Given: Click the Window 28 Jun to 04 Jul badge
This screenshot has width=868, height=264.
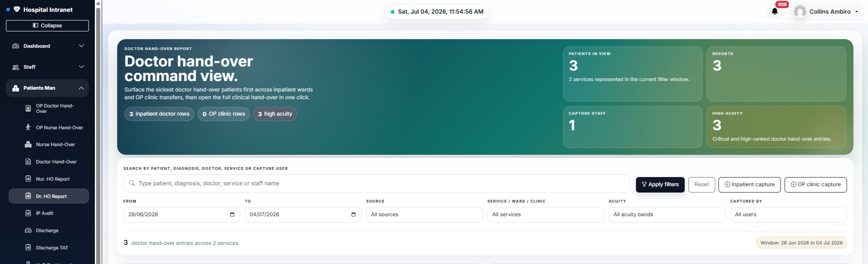Looking at the screenshot, I should (801, 243).
